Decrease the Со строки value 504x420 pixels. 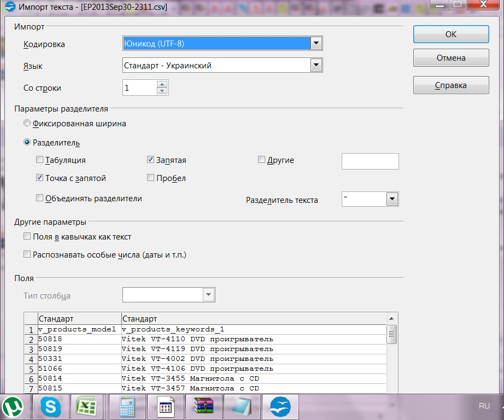(x=162, y=91)
